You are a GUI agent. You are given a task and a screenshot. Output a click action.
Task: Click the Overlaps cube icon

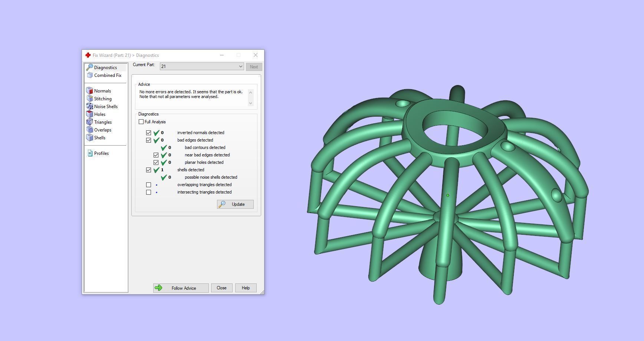click(x=89, y=130)
